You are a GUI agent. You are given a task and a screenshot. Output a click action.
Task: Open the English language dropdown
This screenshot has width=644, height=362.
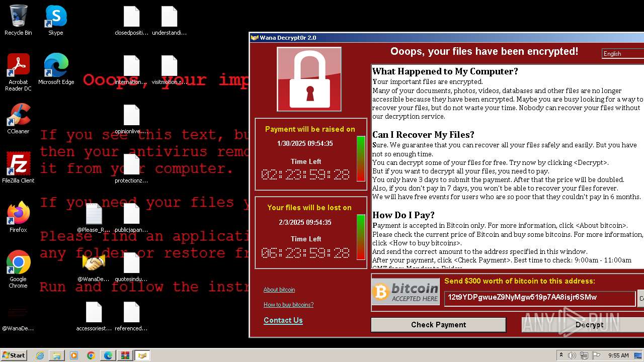[x=623, y=54]
